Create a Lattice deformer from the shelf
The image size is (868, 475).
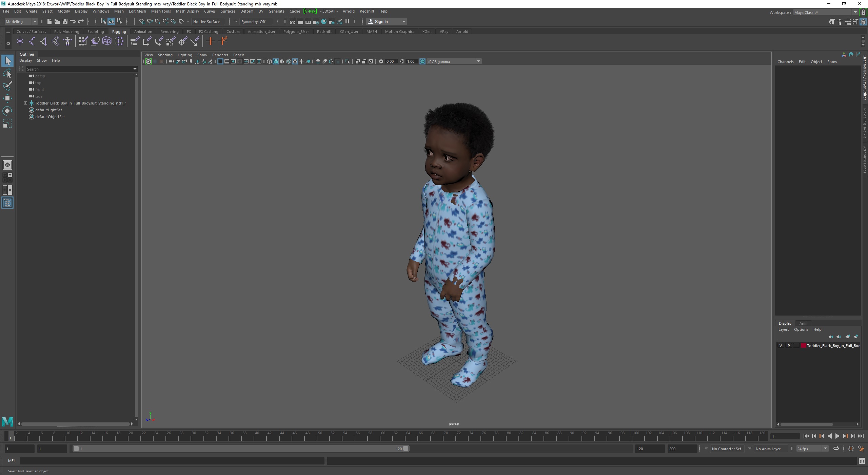pyautogui.click(x=107, y=41)
